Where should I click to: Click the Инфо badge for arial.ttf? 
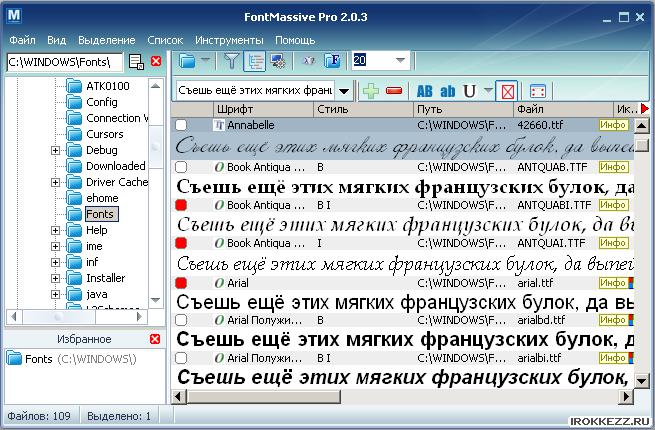click(613, 283)
